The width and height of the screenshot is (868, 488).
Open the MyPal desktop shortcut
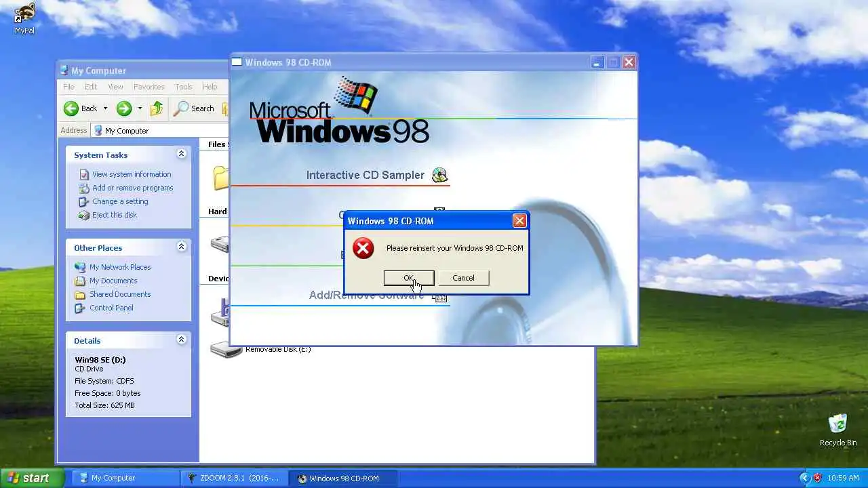tap(24, 18)
